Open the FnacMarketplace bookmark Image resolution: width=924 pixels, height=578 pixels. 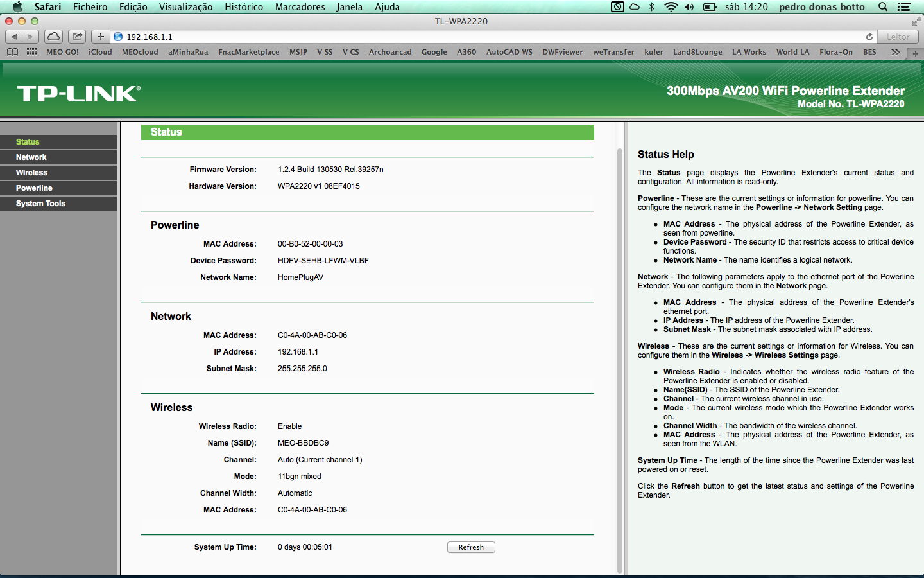(249, 52)
